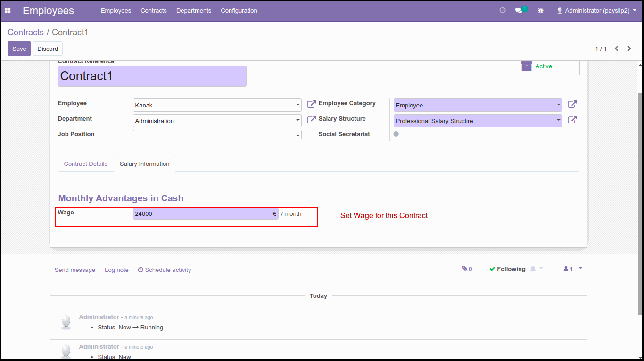Click the Administrator avatar on Running status
The width and height of the screenshot is (644, 361).
pyautogui.click(x=66, y=322)
